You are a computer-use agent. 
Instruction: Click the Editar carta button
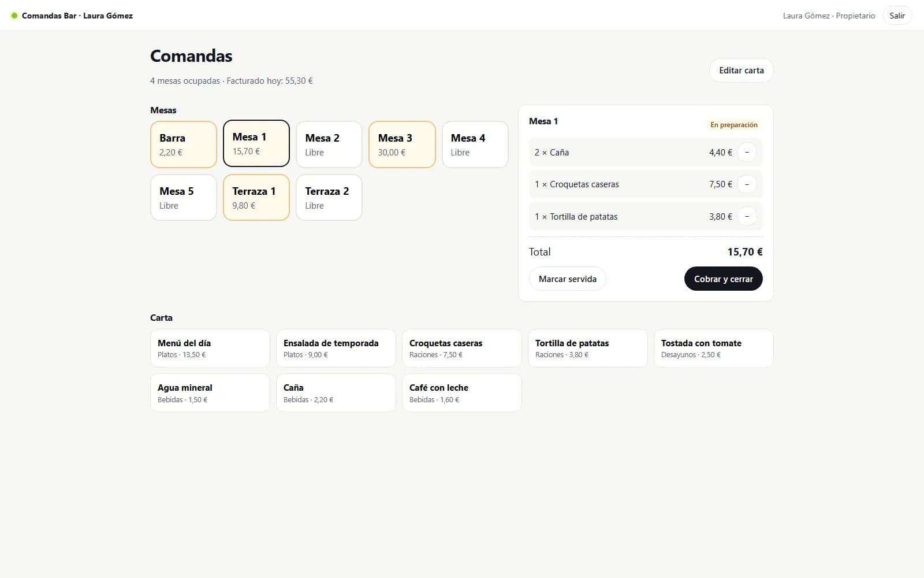[x=742, y=70]
